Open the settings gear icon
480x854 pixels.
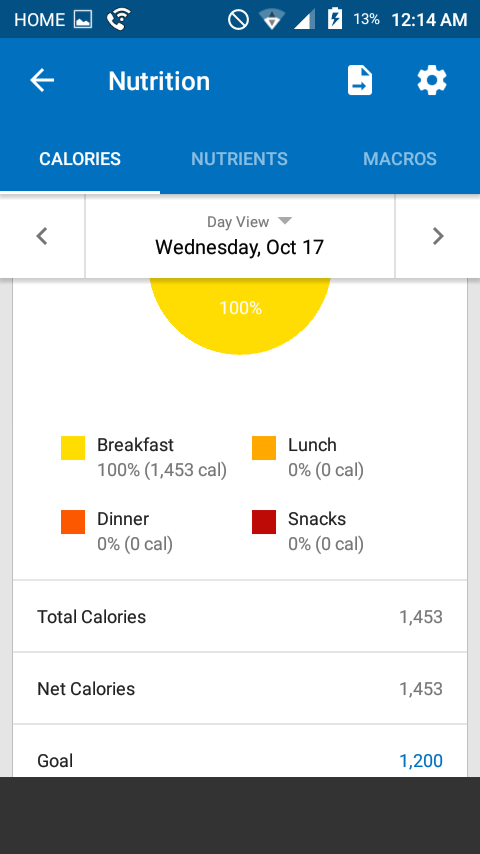432,81
